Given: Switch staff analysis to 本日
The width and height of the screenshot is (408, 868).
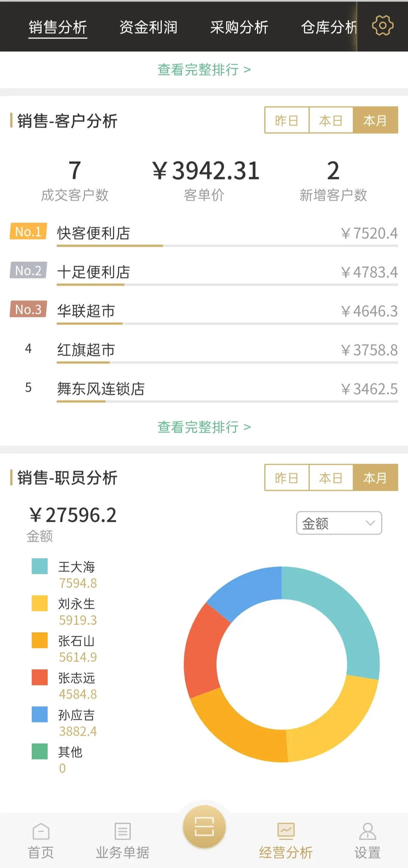Looking at the screenshot, I should [331, 478].
